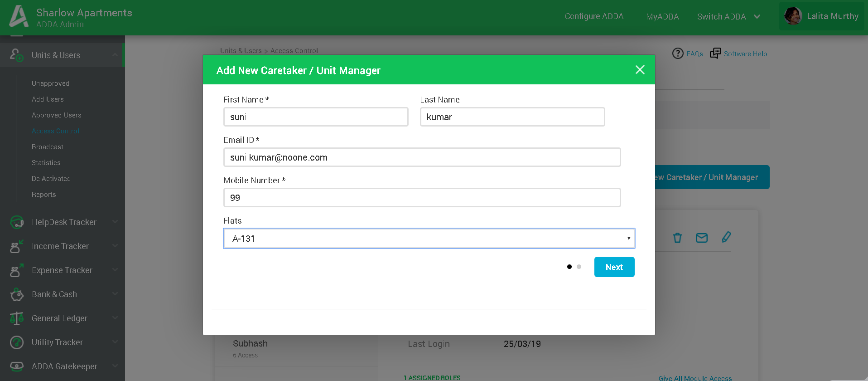The height and width of the screenshot is (381, 868).
Task: Expand General Ledger chevron
Action: pyautogui.click(x=115, y=318)
